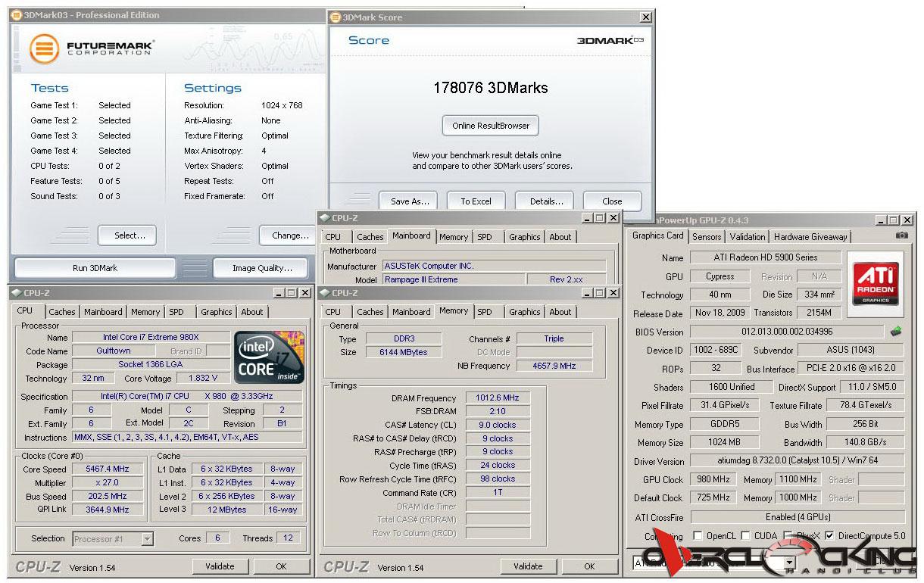Screen dimensions: 924x583
Task: Switch to the Sensors tab in GPU-Z
Action: click(x=707, y=236)
